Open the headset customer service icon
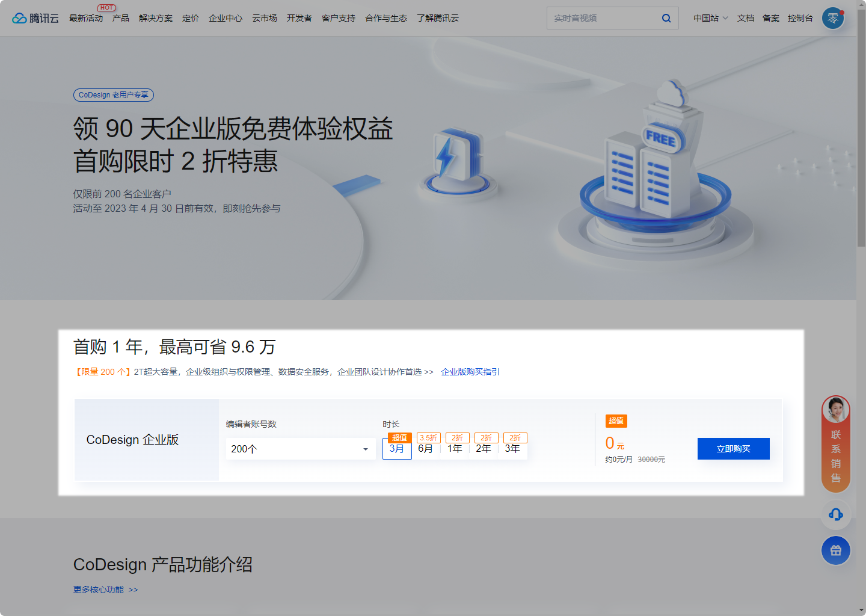Screen dimensions: 866x616 coord(836,514)
